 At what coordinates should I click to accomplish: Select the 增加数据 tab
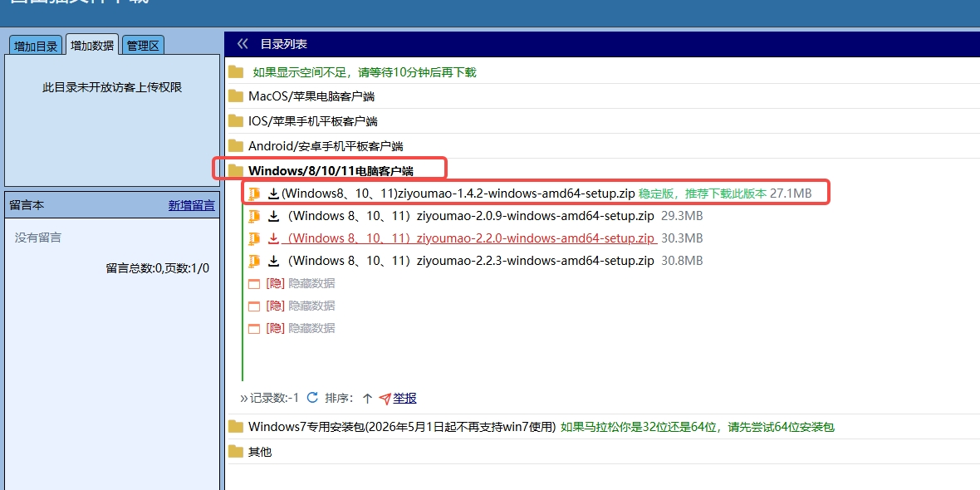92,46
